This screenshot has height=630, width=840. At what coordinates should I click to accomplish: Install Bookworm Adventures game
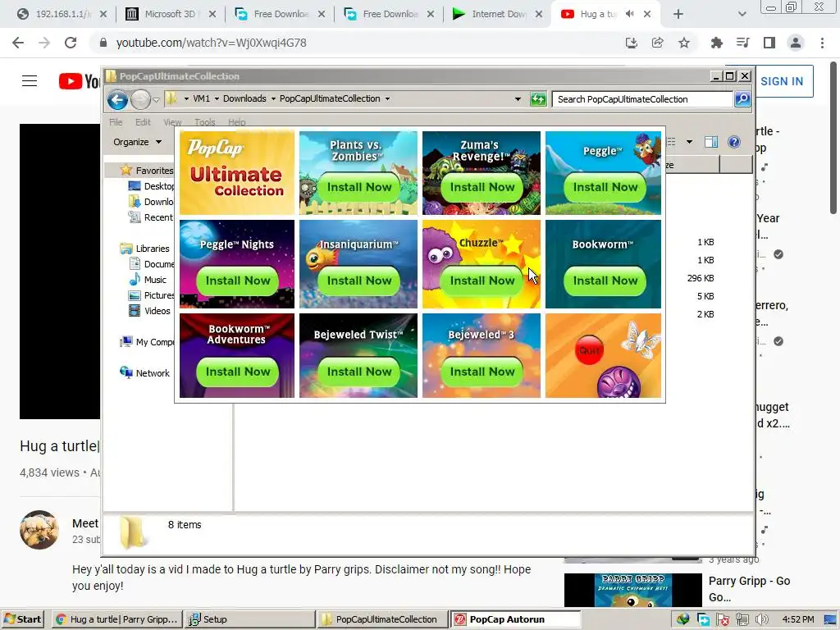click(x=238, y=372)
